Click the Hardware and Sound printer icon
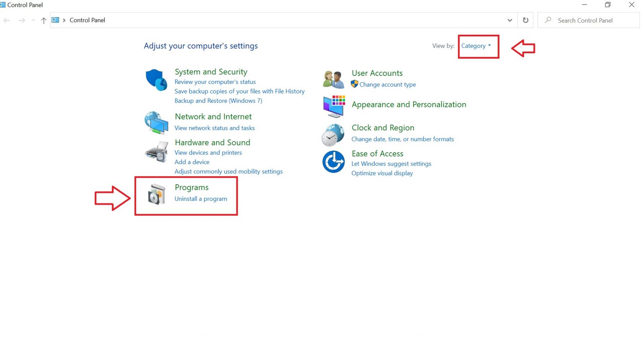 pyautogui.click(x=156, y=152)
